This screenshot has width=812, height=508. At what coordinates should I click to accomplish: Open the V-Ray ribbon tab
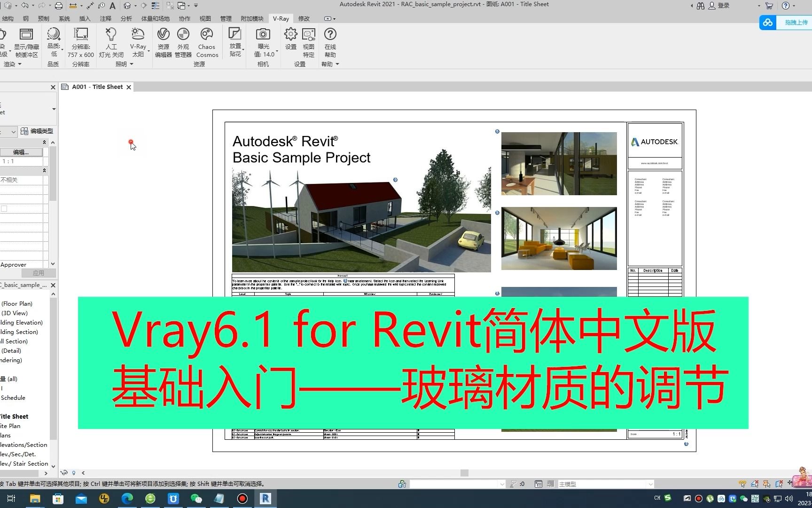[x=281, y=18]
